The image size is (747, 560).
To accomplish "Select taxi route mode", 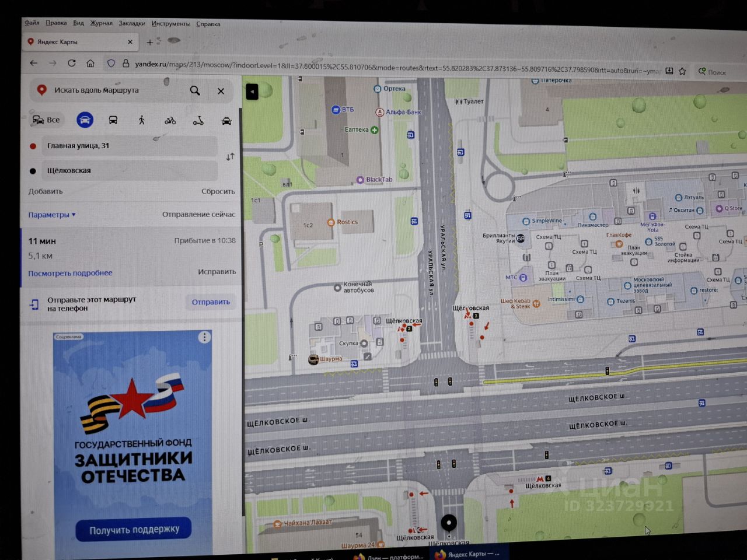I will tap(226, 121).
